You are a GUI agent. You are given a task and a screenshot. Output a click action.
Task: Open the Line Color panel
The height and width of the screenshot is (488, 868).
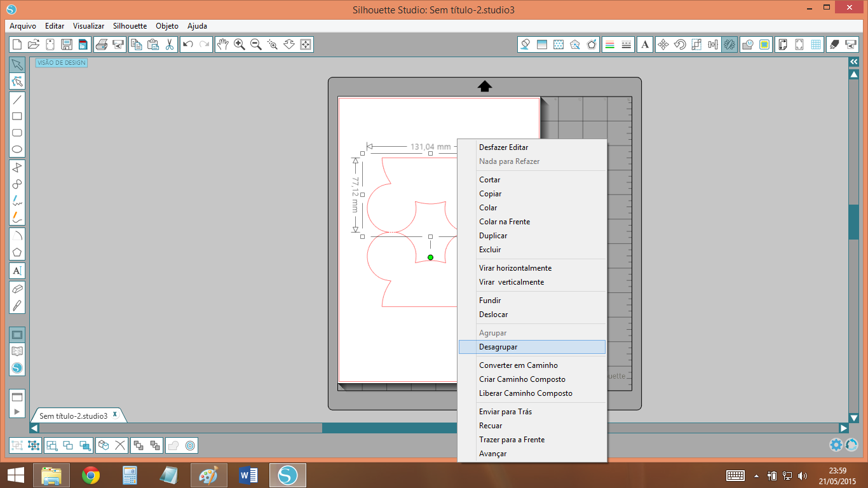coord(610,44)
